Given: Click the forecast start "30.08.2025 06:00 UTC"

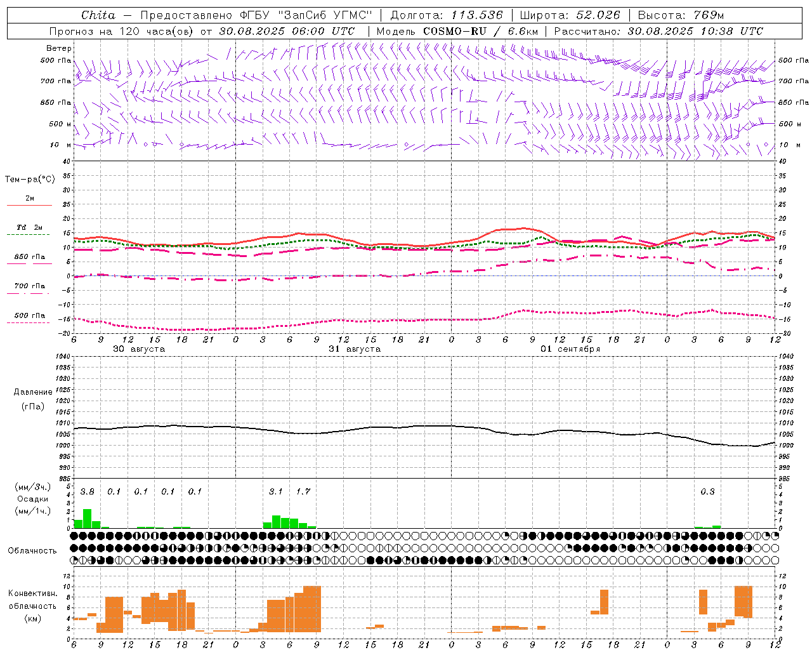Looking at the screenshot, I should click(x=287, y=31).
